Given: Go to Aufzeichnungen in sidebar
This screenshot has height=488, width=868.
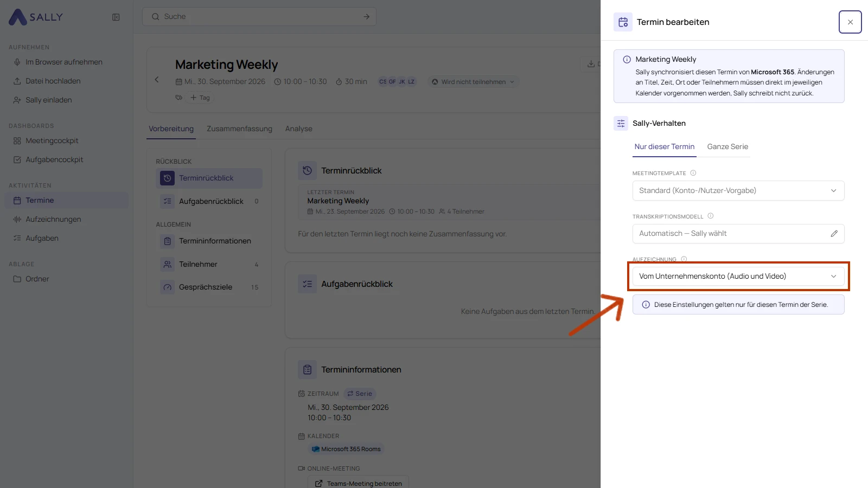Looking at the screenshot, I should (x=67, y=220).
